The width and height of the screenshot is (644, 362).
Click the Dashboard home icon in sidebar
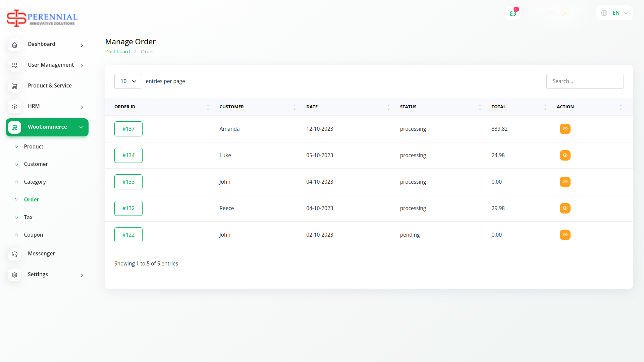[x=14, y=45]
